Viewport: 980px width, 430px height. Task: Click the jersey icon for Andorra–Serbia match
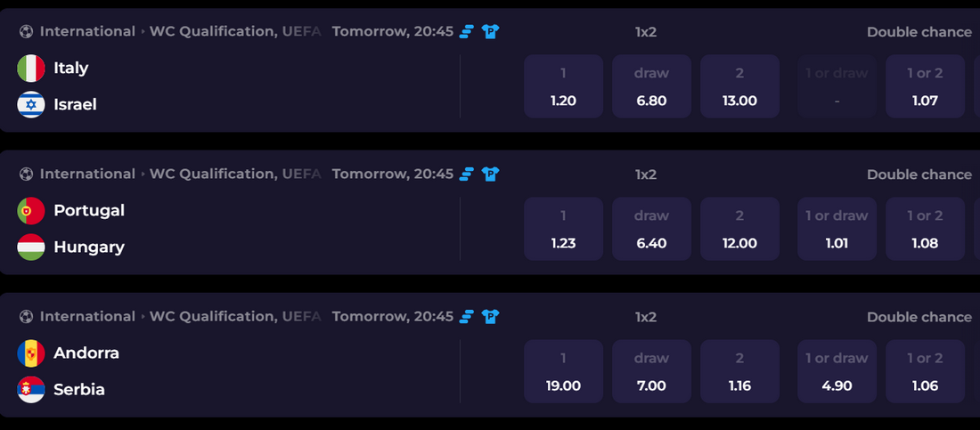point(490,317)
